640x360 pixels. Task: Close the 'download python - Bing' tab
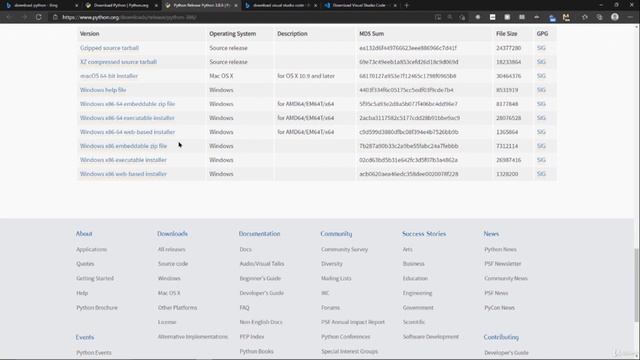click(76, 6)
